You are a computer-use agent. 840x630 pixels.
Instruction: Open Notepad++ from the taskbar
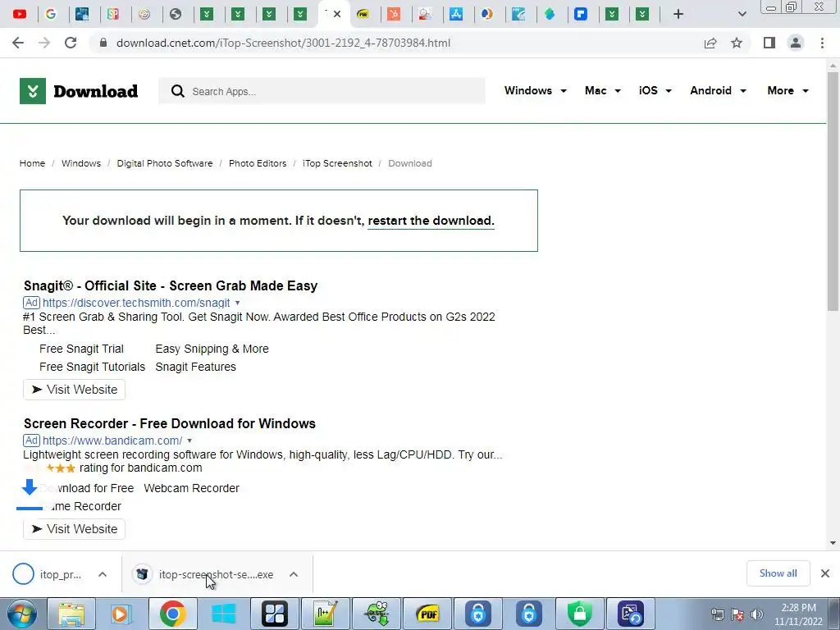point(325,614)
